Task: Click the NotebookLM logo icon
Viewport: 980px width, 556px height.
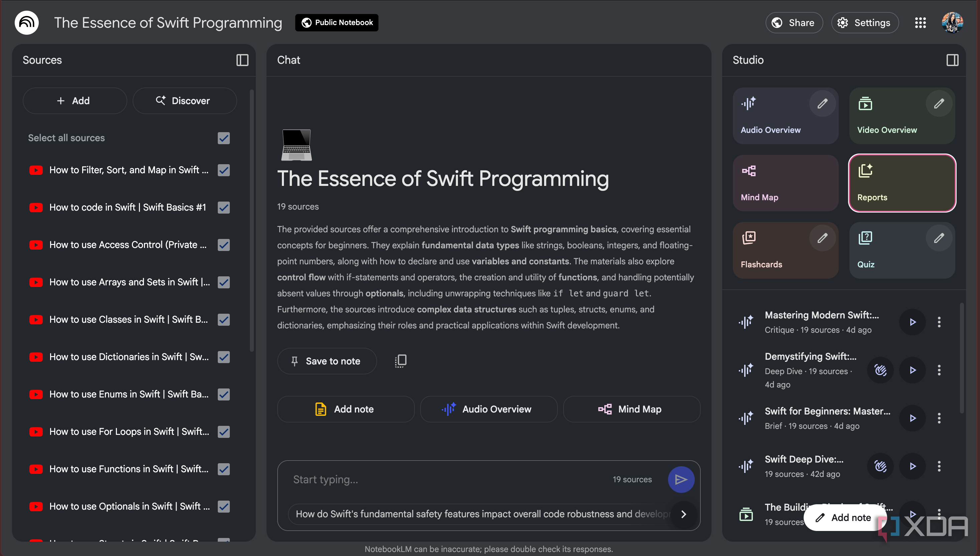Action: click(x=27, y=23)
